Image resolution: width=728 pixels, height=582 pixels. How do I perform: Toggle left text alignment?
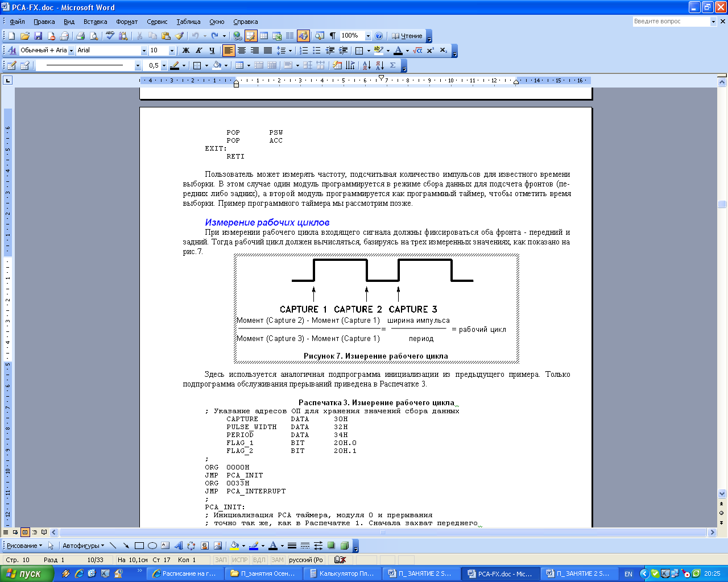(x=229, y=51)
